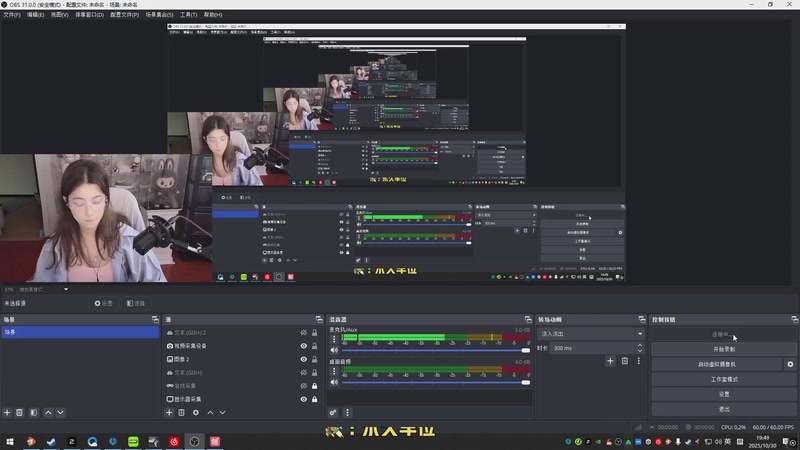Screen dimensions: 800x450
Task: Unlock the 游戏采集 source
Action: (314, 386)
